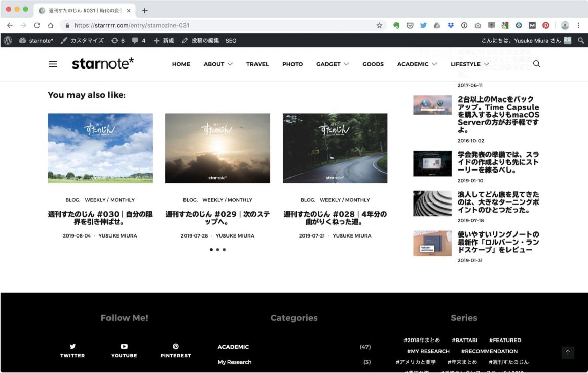
Task: Go to the TRAVEL menu item
Action: click(258, 64)
